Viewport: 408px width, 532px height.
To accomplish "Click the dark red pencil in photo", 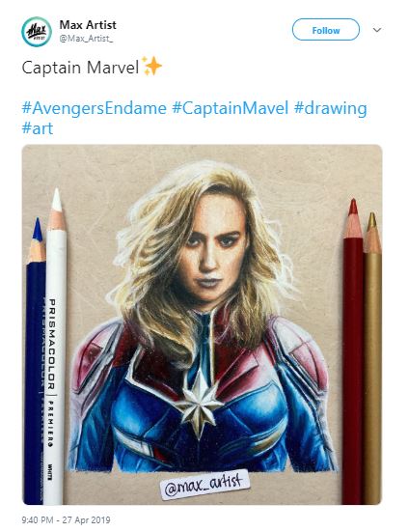I will coord(353,351).
